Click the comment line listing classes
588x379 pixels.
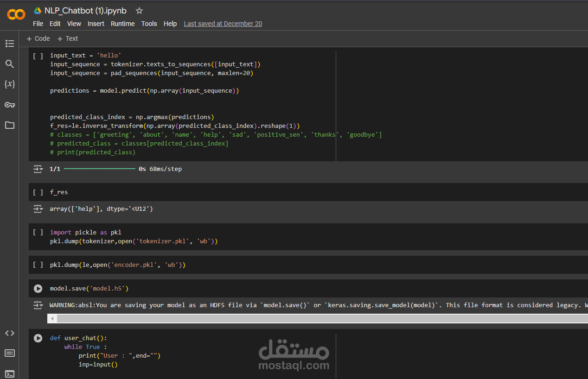click(216, 135)
